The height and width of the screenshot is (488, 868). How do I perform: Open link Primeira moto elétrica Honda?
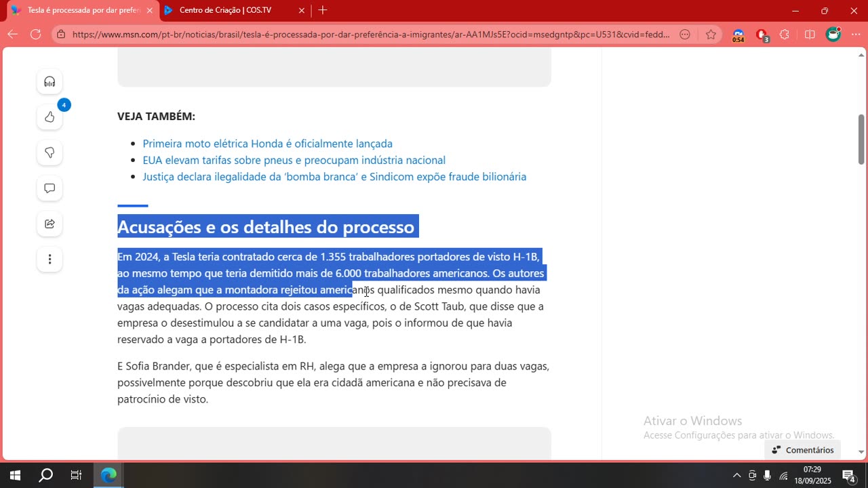pos(267,144)
